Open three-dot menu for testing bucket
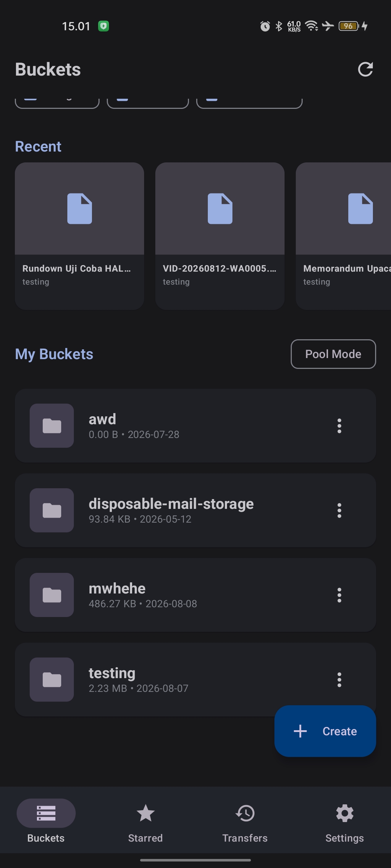This screenshot has height=868, width=391. 339,680
